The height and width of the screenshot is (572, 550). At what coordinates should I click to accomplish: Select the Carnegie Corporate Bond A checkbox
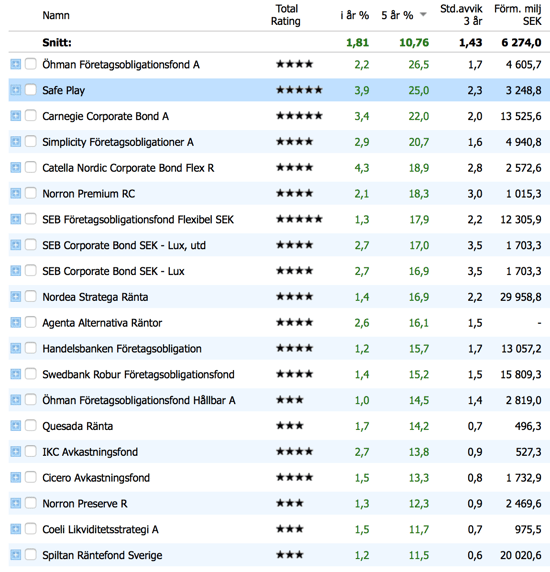coord(31,115)
